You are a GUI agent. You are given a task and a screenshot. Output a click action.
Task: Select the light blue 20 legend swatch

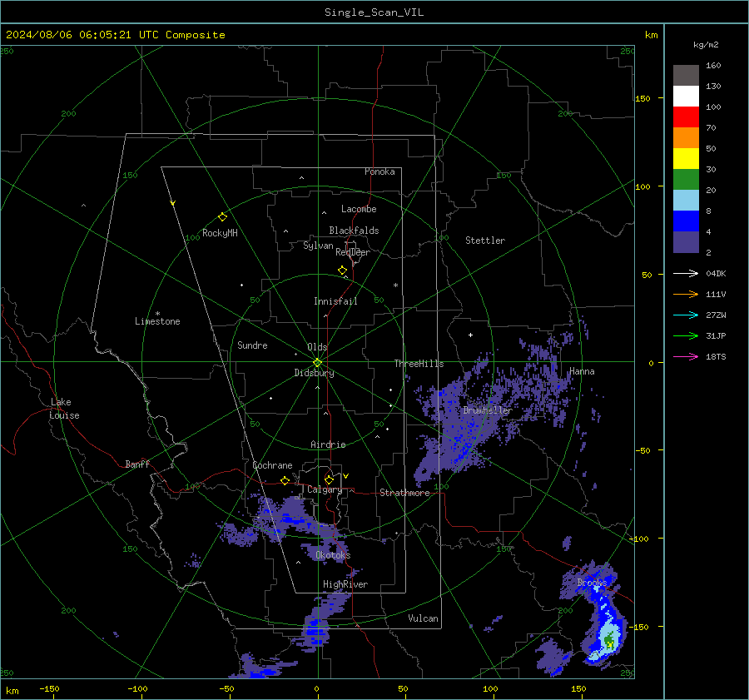coord(686,201)
